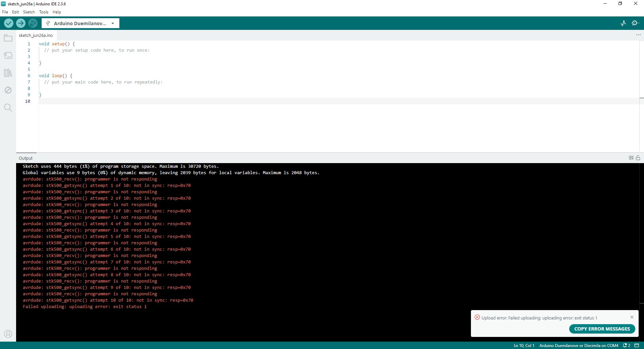Toggle output word wrap icon

coord(631,158)
